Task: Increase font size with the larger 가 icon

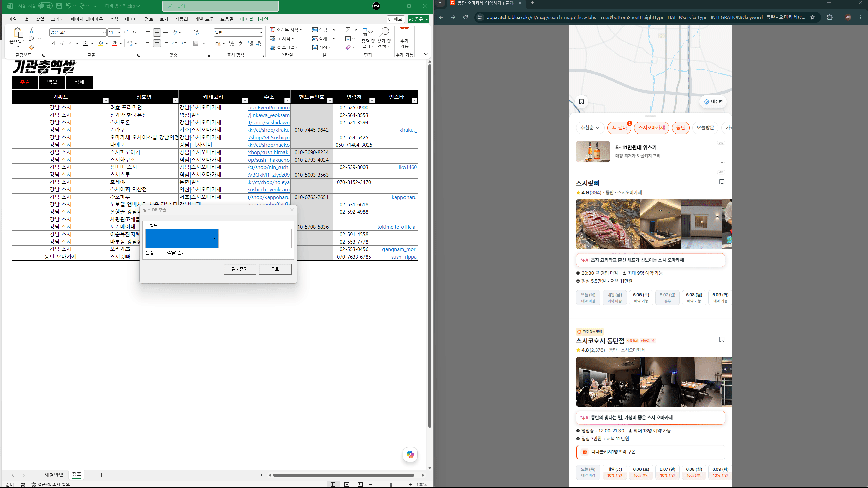Action: coord(126,32)
